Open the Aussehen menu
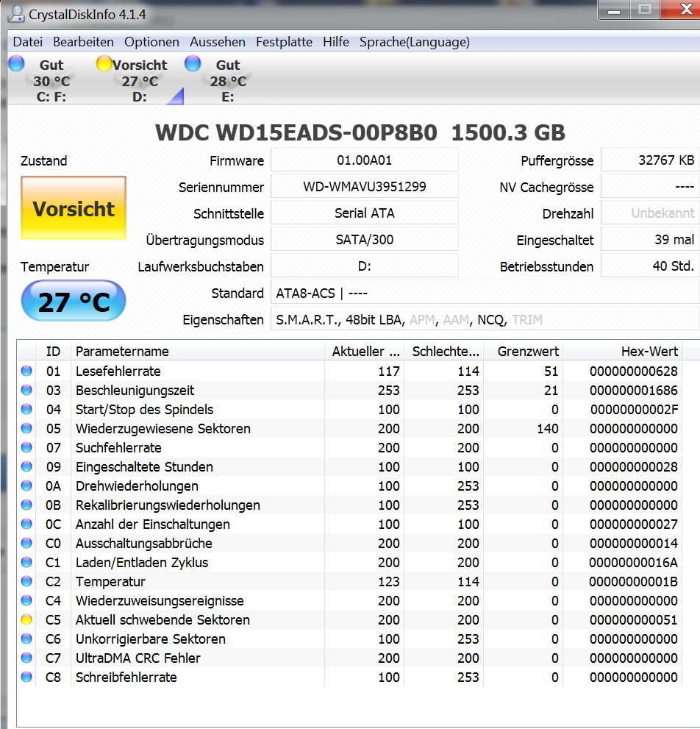The height and width of the screenshot is (729, 700). (218, 42)
